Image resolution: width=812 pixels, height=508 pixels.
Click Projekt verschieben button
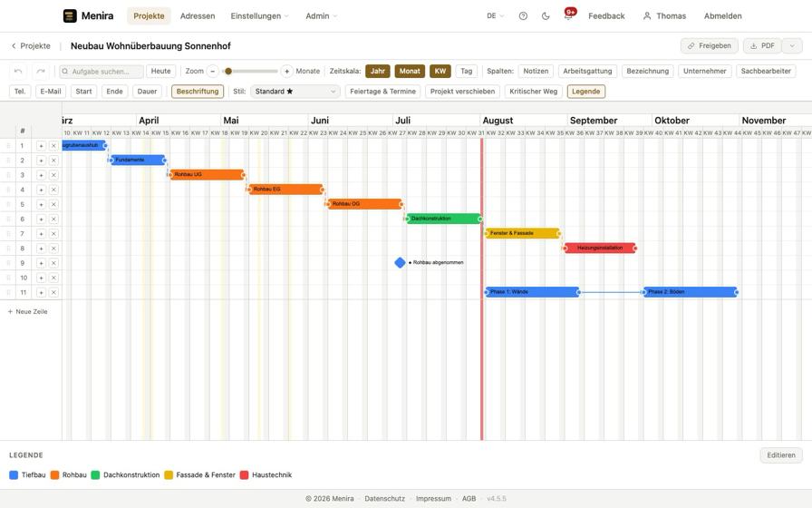click(x=462, y=92)
